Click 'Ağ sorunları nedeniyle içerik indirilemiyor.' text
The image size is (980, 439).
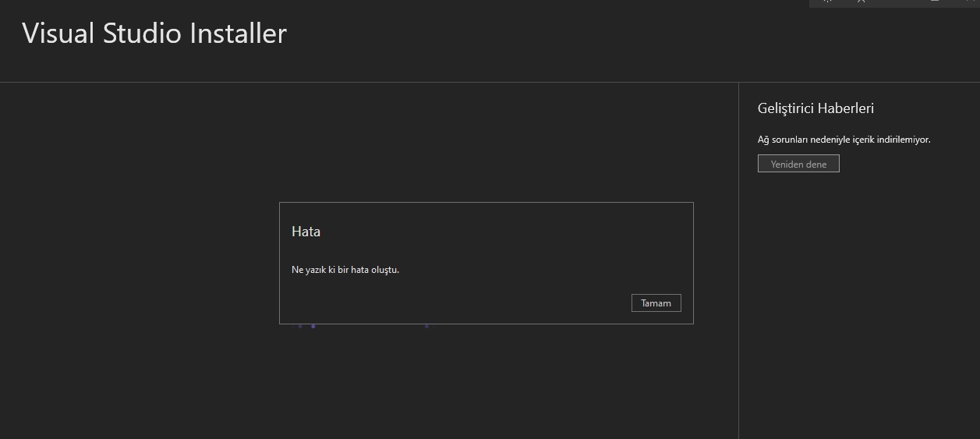pyautogui.click(x=844, y=140)
